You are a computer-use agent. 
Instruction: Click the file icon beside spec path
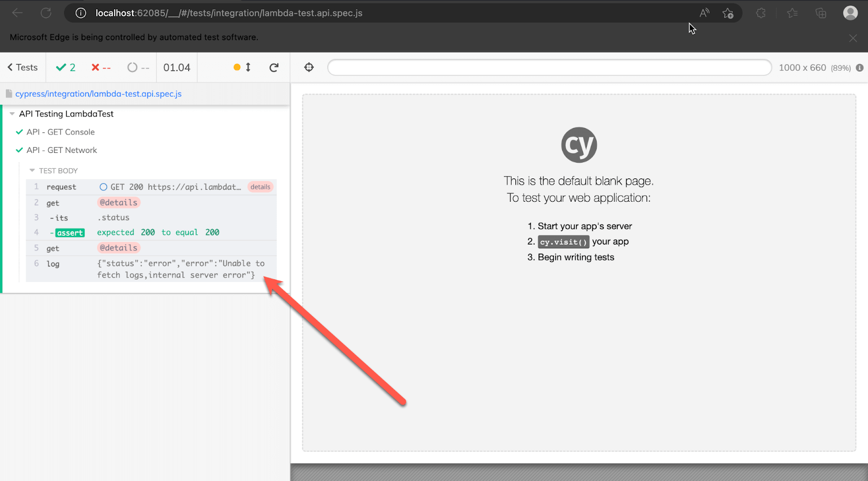tap(9, 93)
